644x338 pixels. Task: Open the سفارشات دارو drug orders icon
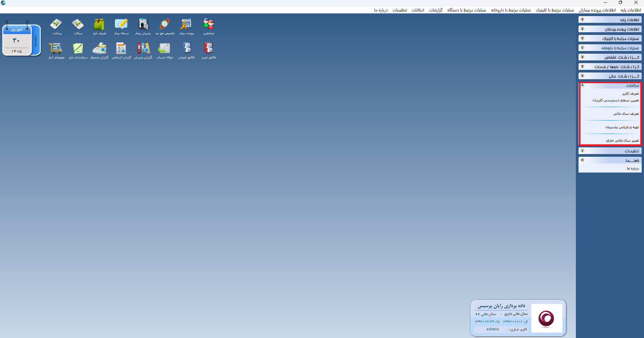(78, 51)
